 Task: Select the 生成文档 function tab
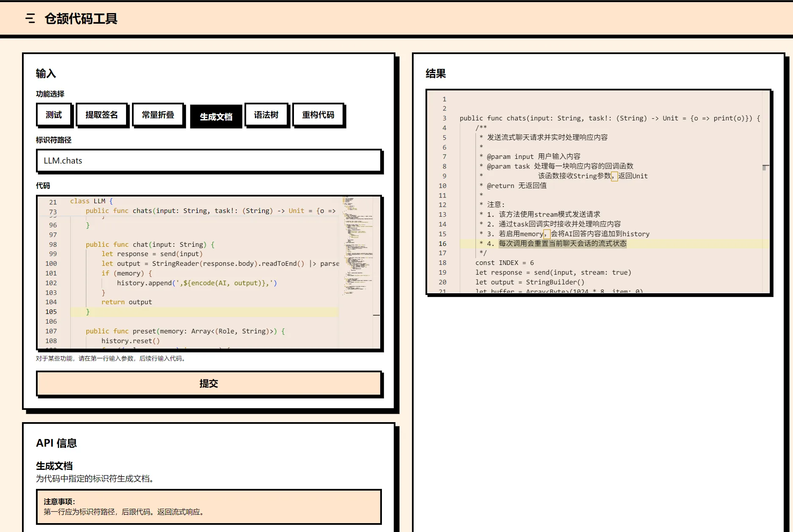216,117
